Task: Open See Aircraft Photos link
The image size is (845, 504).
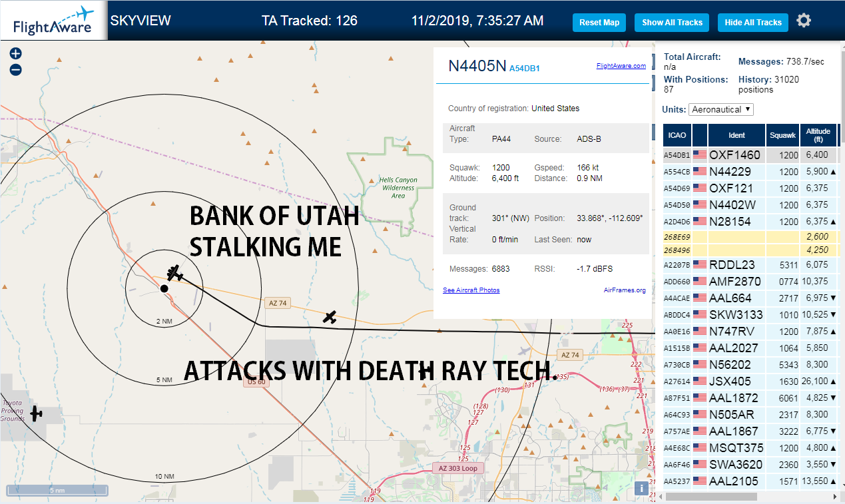Action: (x=471, y=290)
